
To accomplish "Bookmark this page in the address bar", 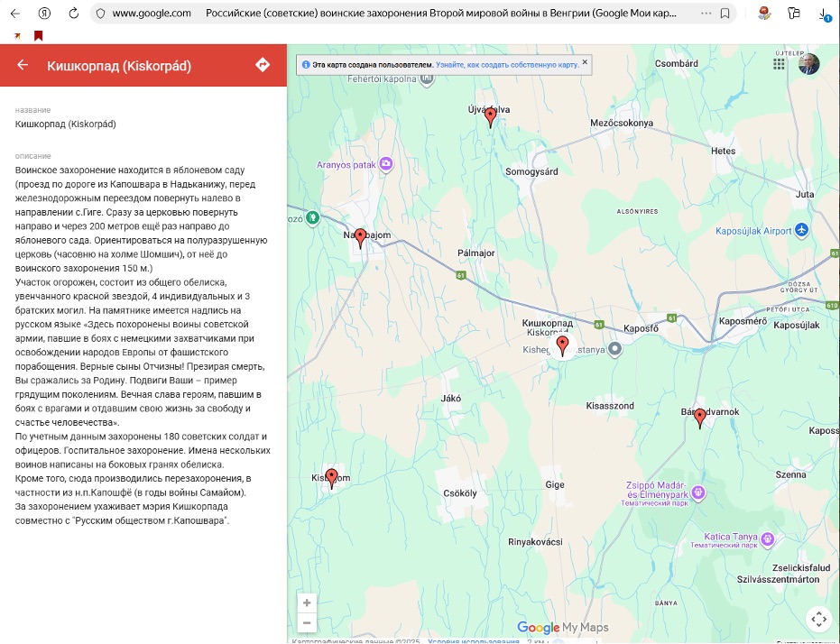I will (725, 14).
